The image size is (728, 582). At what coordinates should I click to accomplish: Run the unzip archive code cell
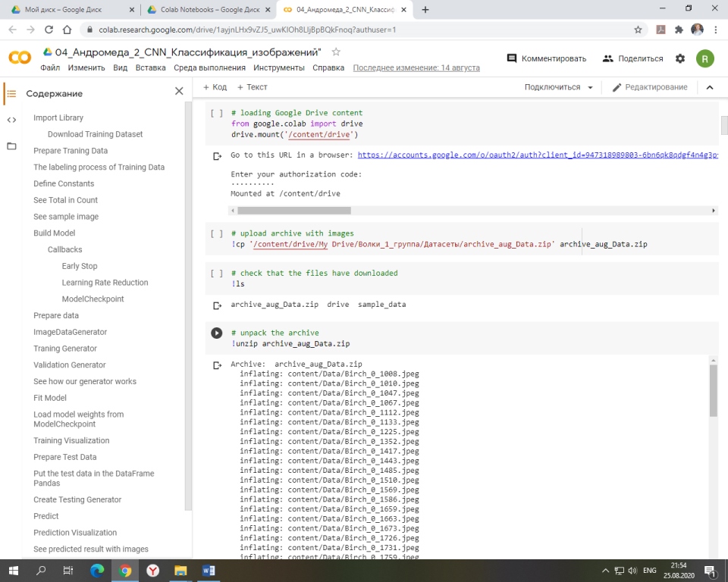216,333
